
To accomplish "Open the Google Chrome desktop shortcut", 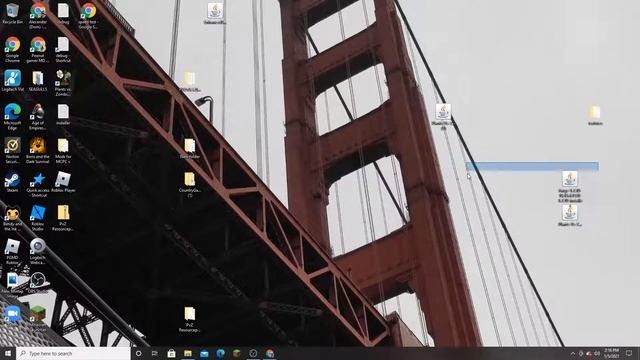I will tap(12, 49).
